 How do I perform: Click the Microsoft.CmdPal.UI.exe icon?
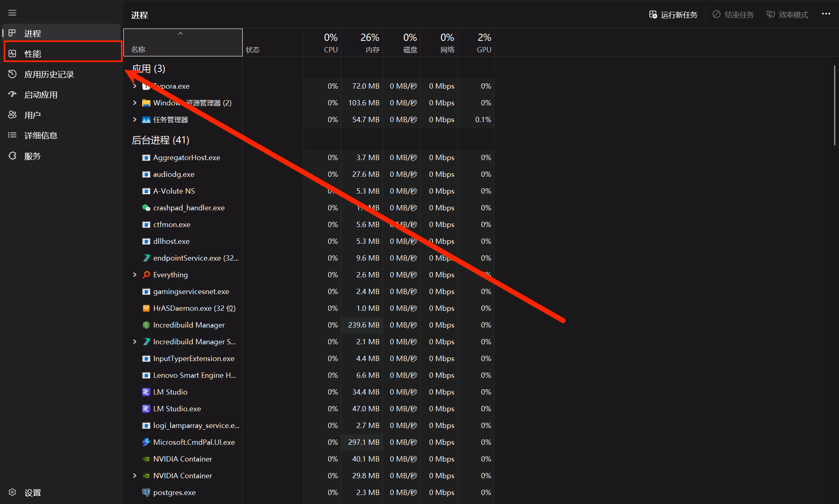click(146, 442)
